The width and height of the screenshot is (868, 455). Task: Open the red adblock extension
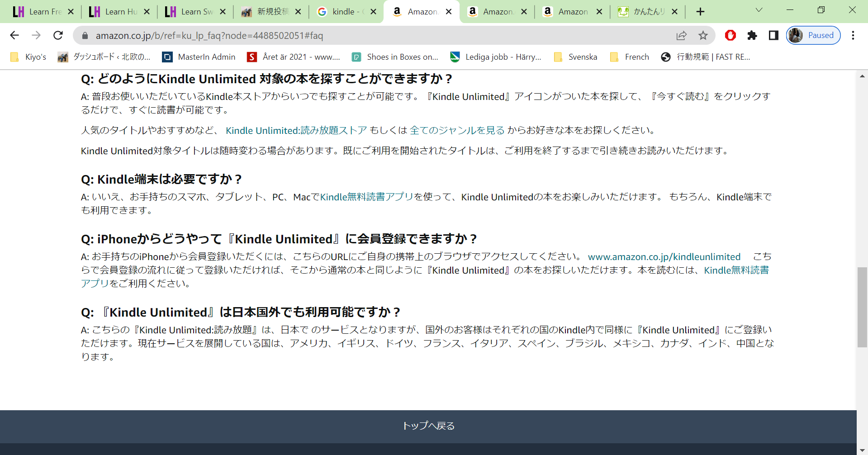tap(730, 35)
